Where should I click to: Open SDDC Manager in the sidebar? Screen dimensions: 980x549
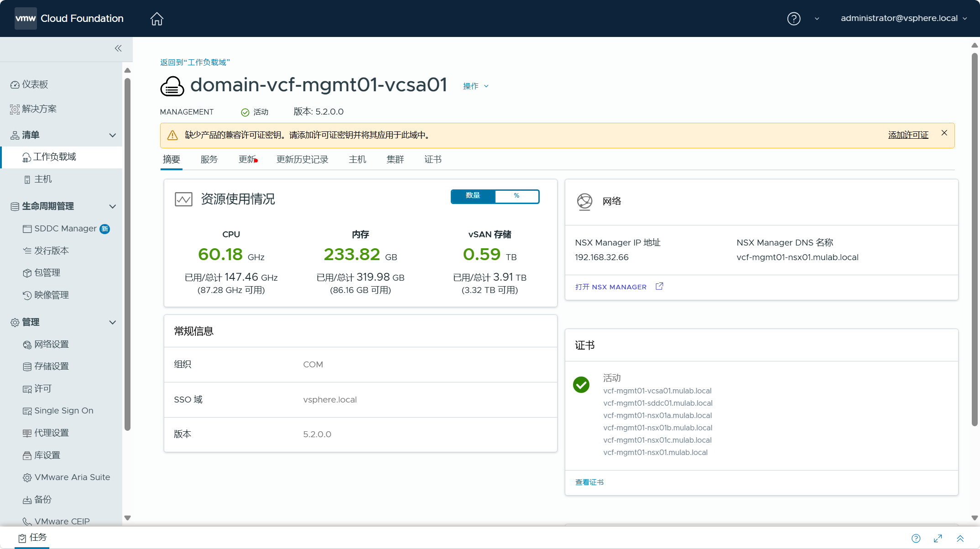pos(65,229)
